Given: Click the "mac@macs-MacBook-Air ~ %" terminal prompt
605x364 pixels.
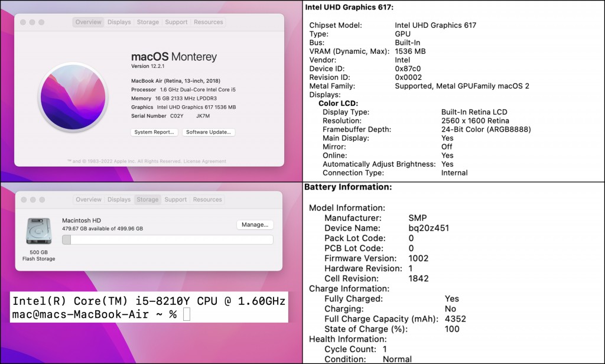Looking at the screenshot, I should pyautogui.click(x=95, y=314).
